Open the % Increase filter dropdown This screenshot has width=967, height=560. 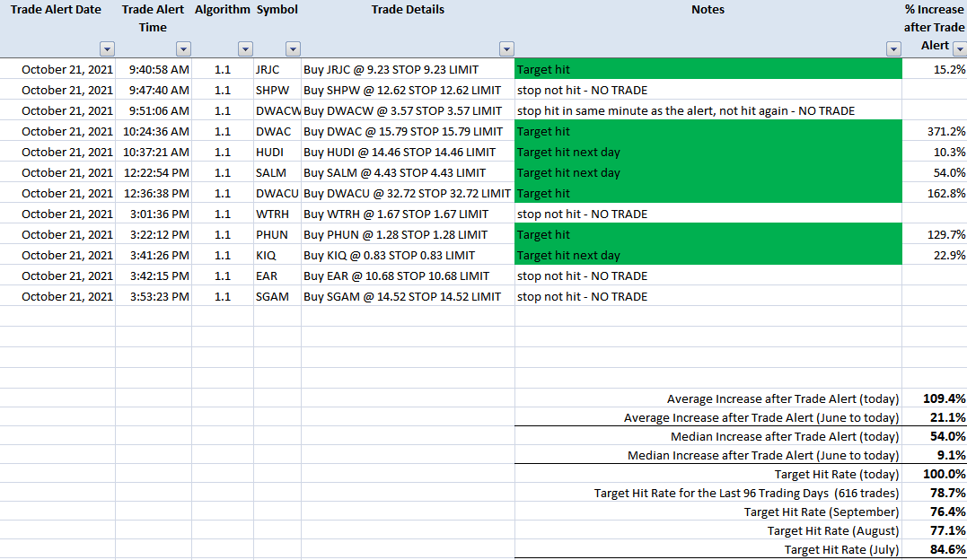coord(960,49)
